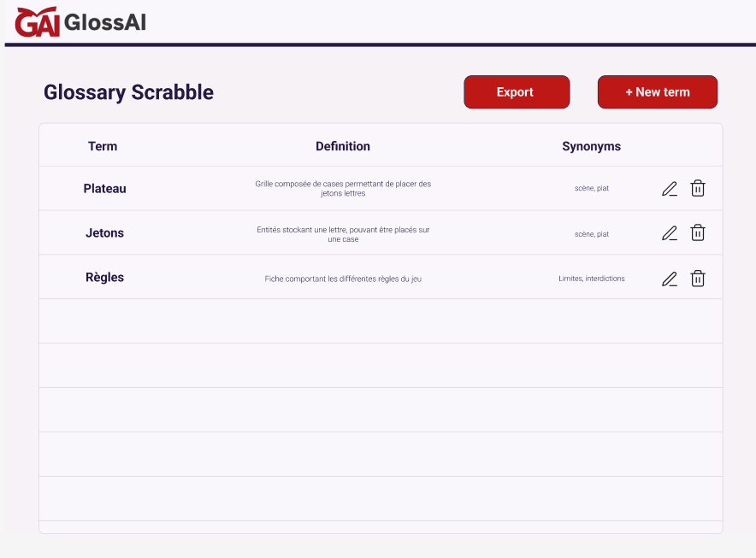Click the GlossAI brand name text
Screen dimensions: 756x558
pyautogui.click(x=105, y=22)
